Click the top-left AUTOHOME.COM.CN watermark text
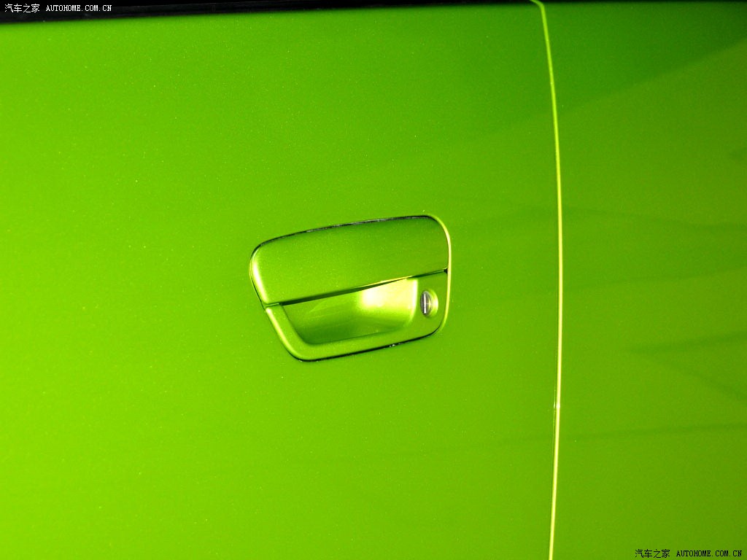Image resolution: width=747 pixels, height=560 pixels. point(79,8)
